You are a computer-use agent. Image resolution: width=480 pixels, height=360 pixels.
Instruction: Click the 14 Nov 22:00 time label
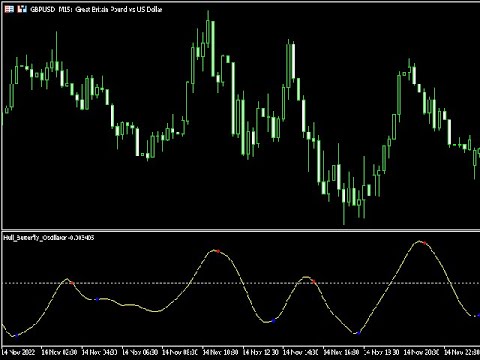[462, 352]
